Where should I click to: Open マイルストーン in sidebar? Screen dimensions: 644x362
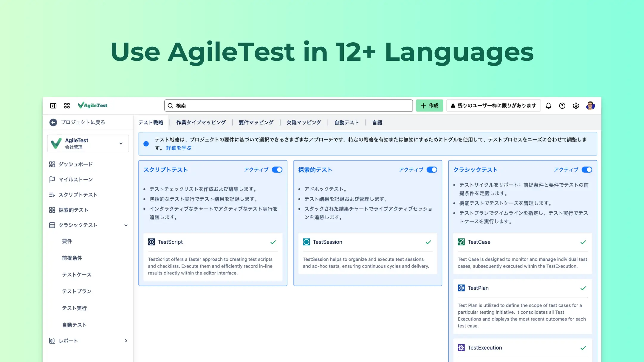(76, 180)
